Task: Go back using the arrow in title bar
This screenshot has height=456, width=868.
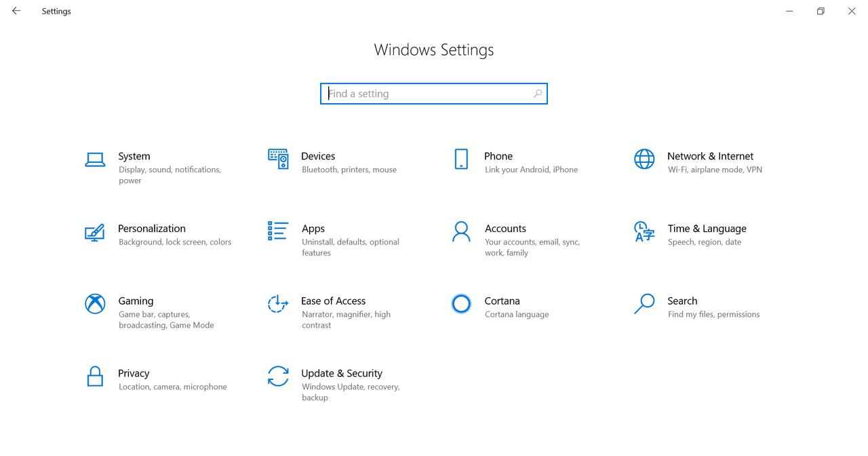Action: pos(16,11)
